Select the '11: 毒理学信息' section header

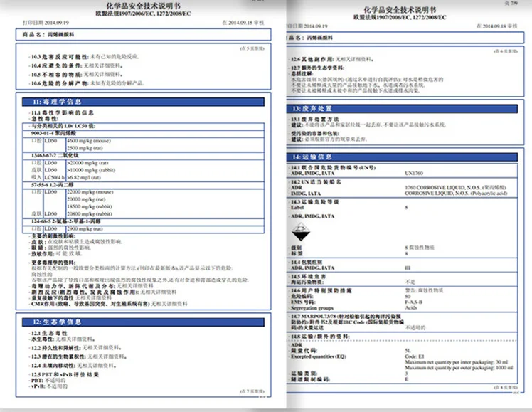143,102
